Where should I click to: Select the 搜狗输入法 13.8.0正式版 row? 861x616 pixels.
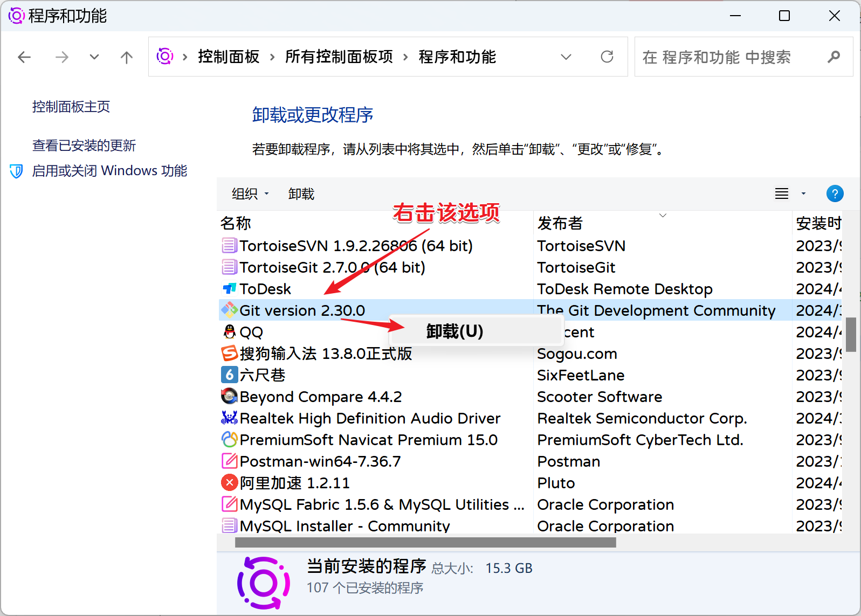530,354
